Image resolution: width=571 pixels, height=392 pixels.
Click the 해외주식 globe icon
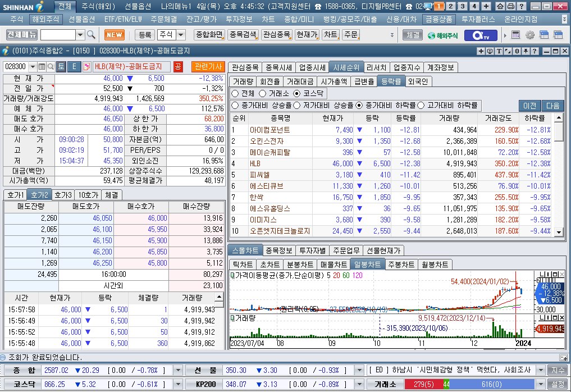(442, 35)
